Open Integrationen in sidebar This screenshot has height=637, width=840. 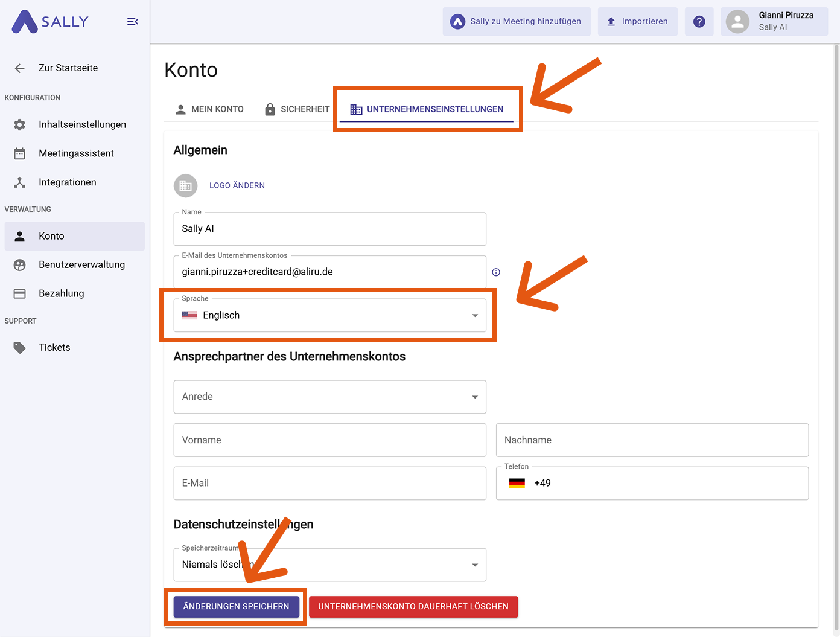pos(75,182)
